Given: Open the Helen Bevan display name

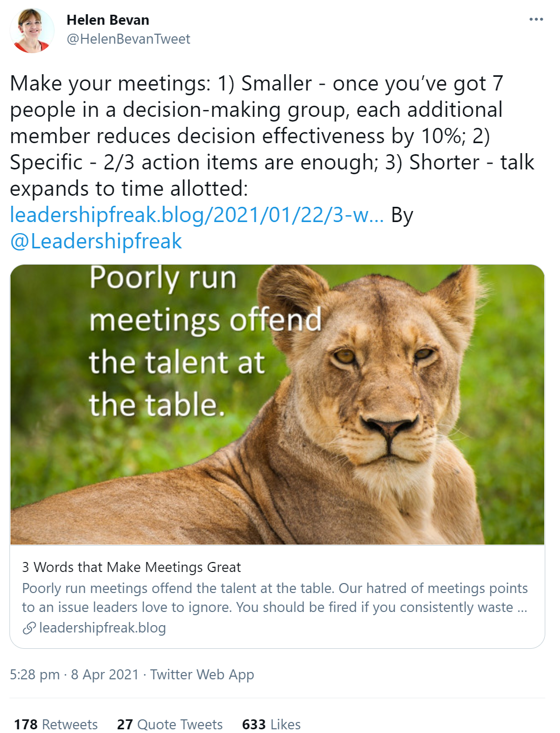Looking at the screenshot, I should tap(108, 20).
